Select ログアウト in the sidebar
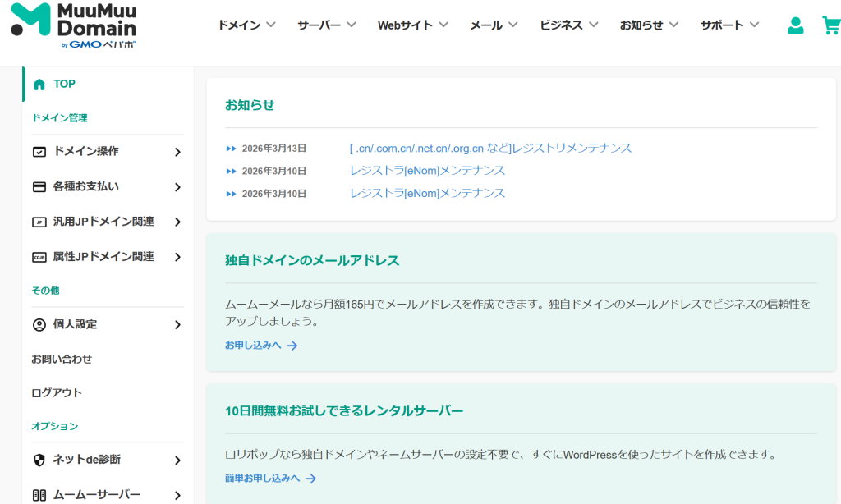This screenshot has width=841, height=504. 57,393
